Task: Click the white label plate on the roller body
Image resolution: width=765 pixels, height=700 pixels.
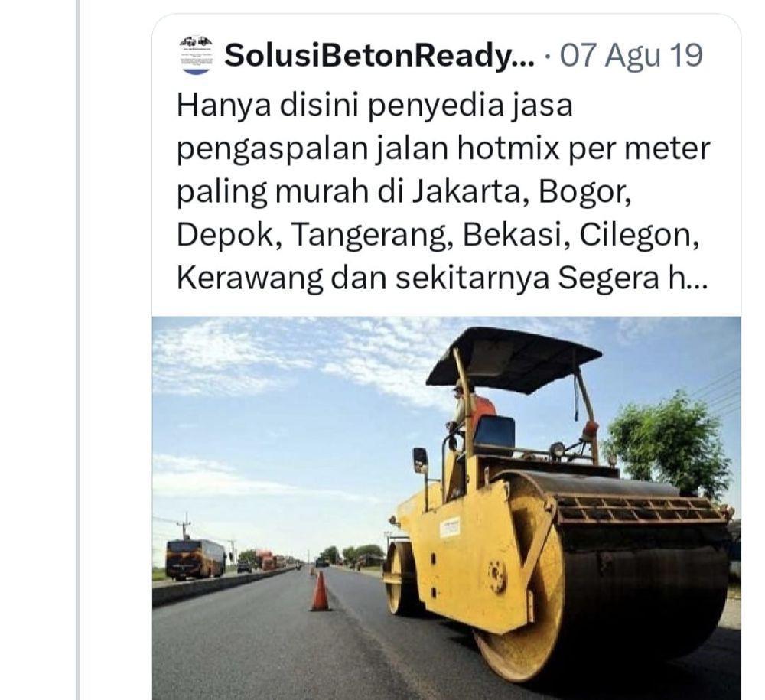Action: pyautogui.click(x=449, y=527)
